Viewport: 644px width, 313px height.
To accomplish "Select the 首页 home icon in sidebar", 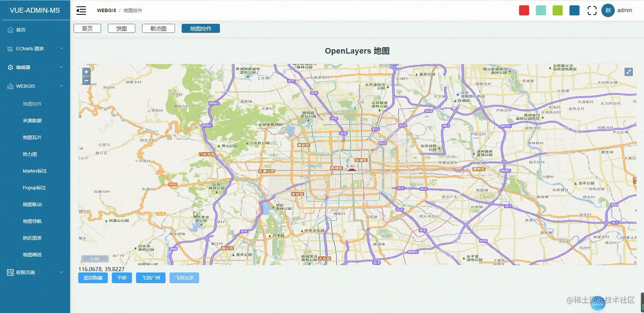I will pos(10,29).
